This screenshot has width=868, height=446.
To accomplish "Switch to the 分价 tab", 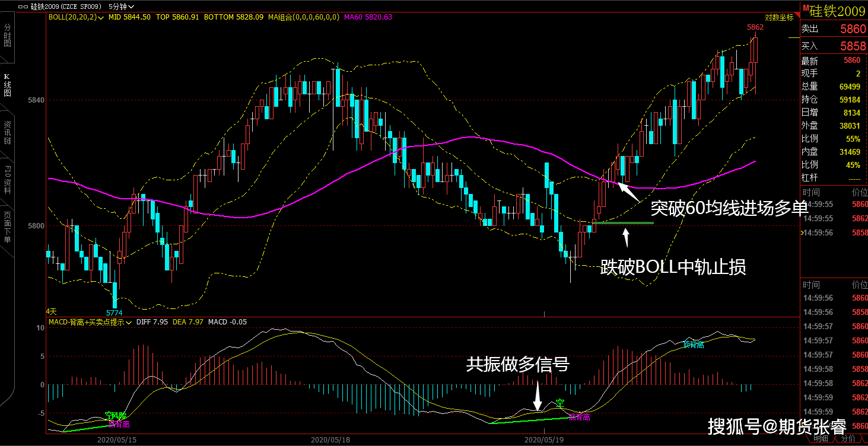I will (x=848, y=438).
